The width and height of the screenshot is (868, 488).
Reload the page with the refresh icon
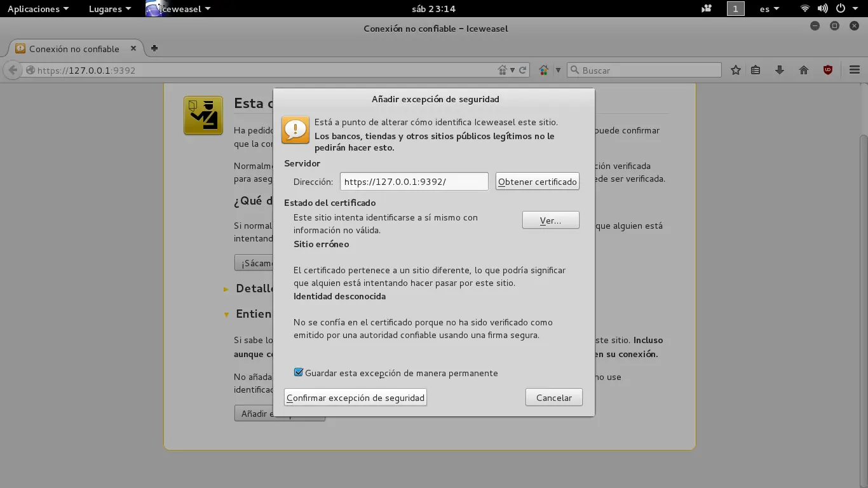click(523, 71)
